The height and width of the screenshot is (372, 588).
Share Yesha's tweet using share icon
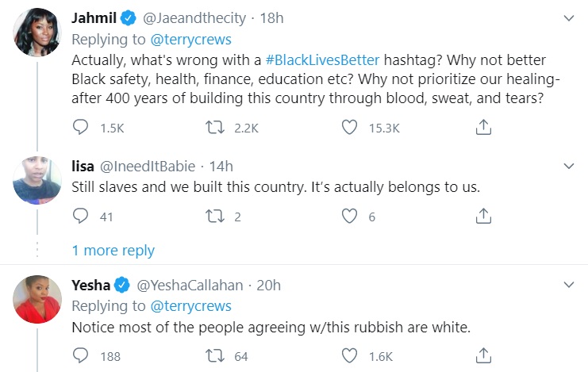click(483, 356)
